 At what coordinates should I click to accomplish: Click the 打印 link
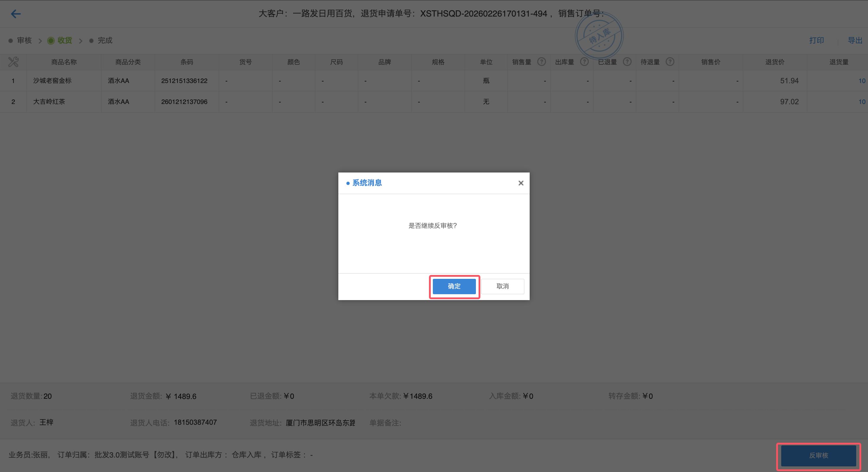click(x=816, y=40)
